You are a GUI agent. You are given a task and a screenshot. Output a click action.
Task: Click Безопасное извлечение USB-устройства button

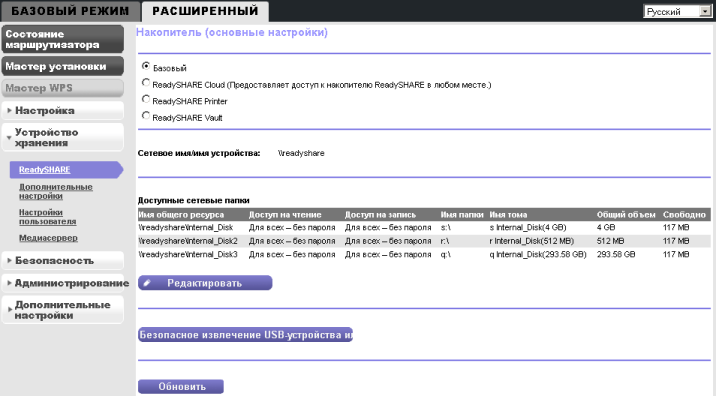pyautogui.click(x=245, y=334)
